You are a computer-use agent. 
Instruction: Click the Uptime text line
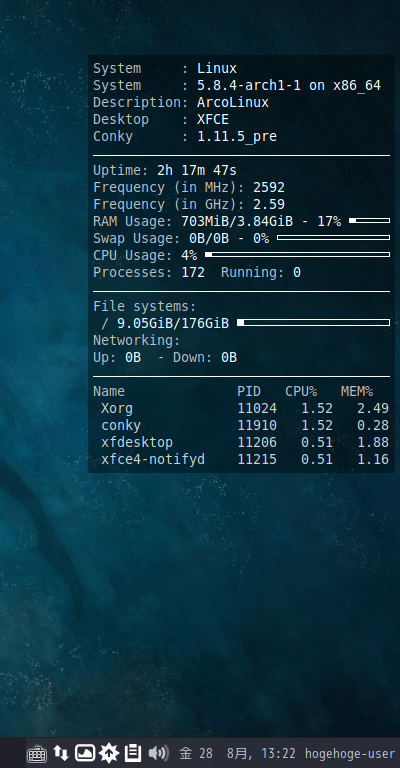pyautogui.click(x=165, y=170)
